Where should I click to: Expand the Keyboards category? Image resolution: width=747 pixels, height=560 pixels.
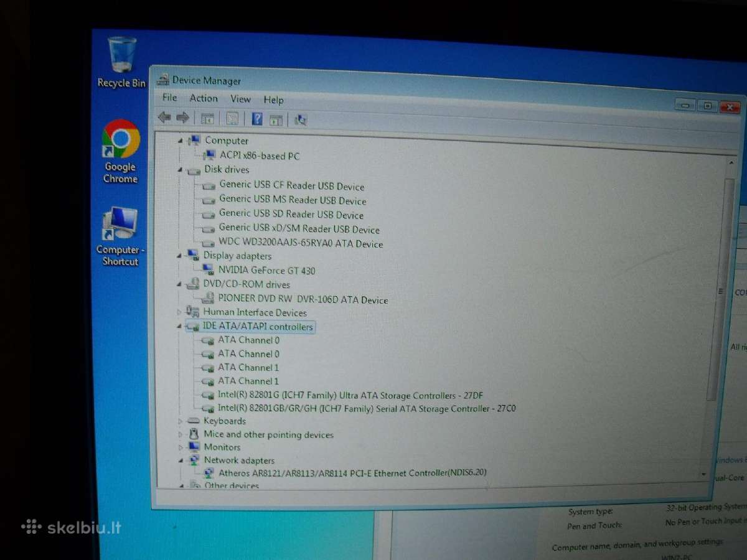181,421
